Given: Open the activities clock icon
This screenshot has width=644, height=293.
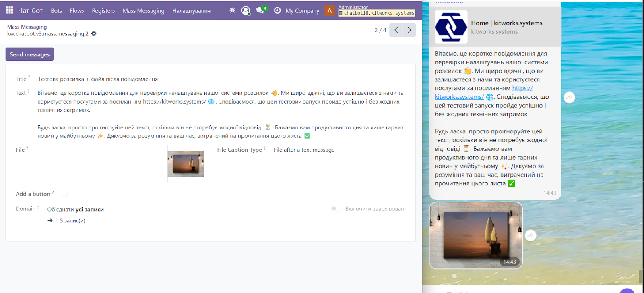Looking at the screenshot, I should (x=277, y=10).
